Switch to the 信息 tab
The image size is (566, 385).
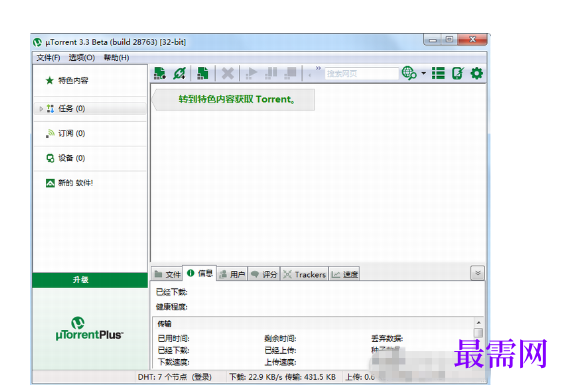[200, 273]
